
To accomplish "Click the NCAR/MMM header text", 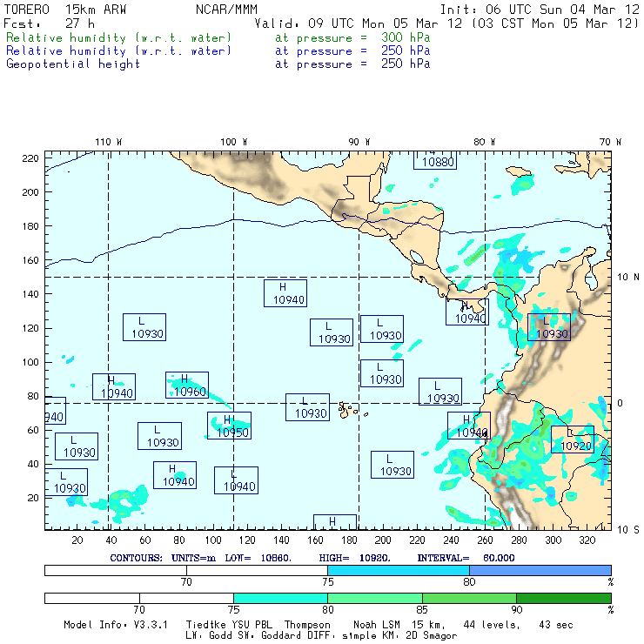I will (226, 9).
